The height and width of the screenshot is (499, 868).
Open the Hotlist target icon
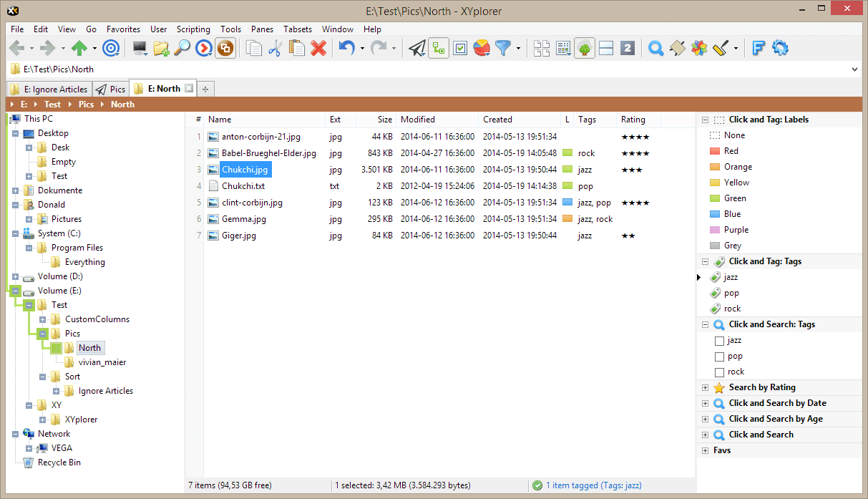111,48
